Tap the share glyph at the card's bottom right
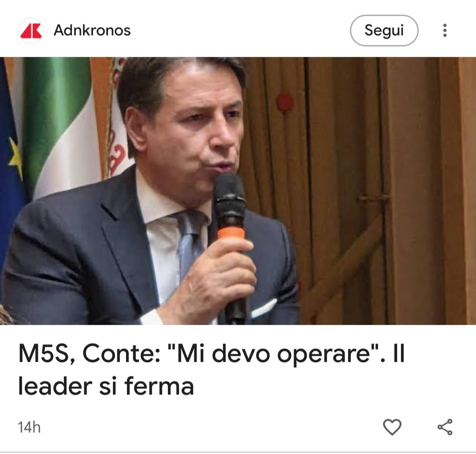 point(445,427)
